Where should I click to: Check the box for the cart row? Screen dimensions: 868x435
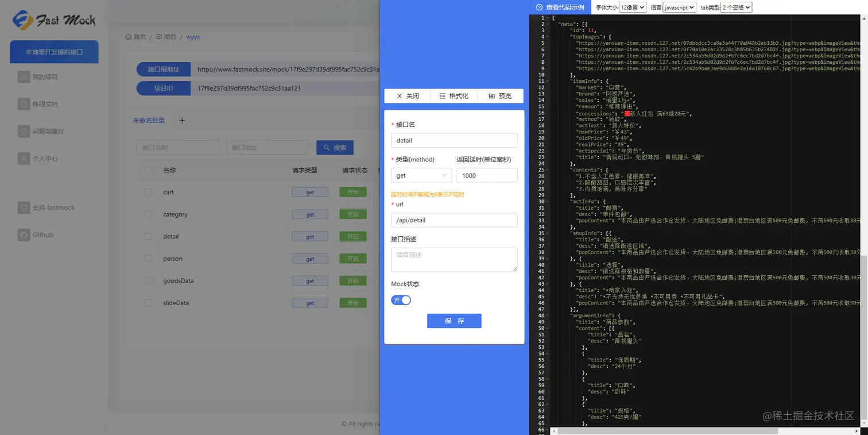click(148, 192)
